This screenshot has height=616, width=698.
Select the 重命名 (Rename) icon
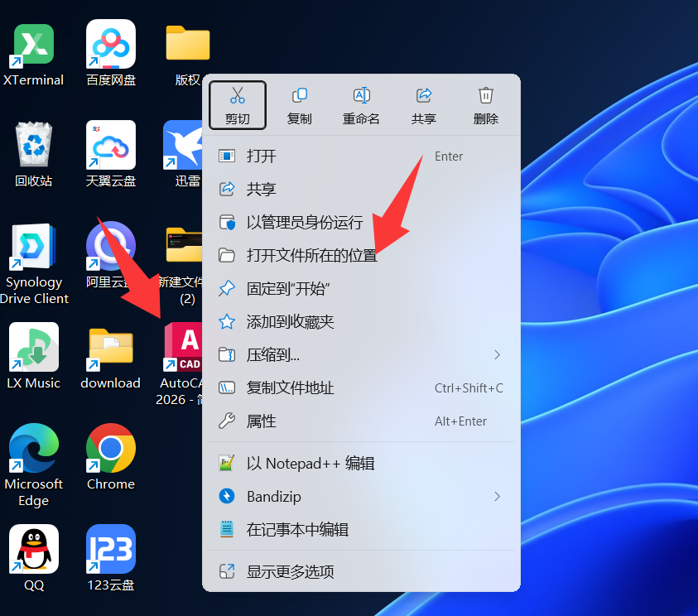(361, 105)
